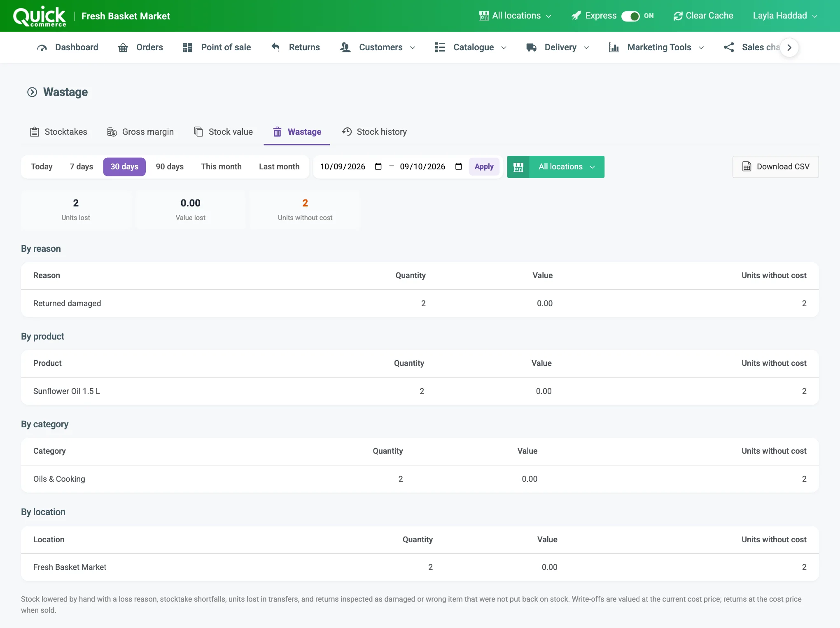Click the green store icon beside All locations
The image size is (840, 628).
pos(518,167)
